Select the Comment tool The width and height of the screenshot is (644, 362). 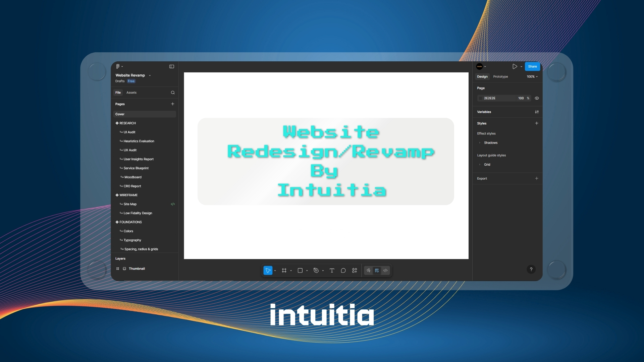[343, 270]
